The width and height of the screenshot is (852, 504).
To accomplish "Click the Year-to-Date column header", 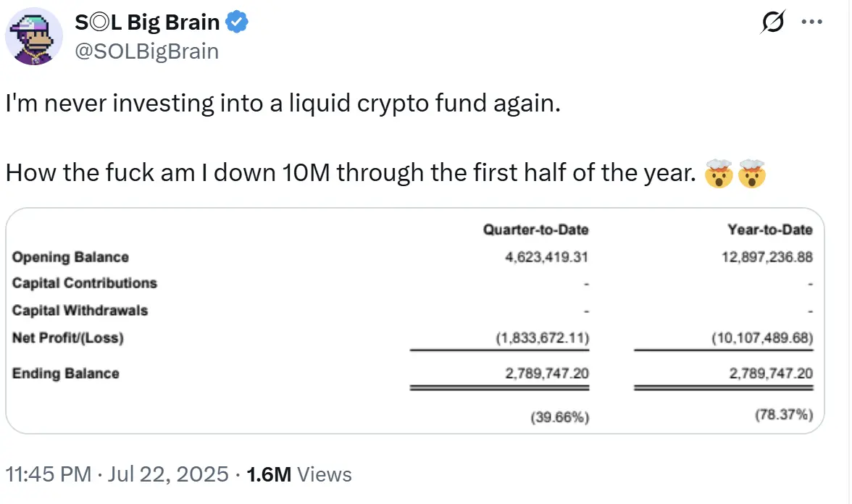I will (x=769, y=230).
